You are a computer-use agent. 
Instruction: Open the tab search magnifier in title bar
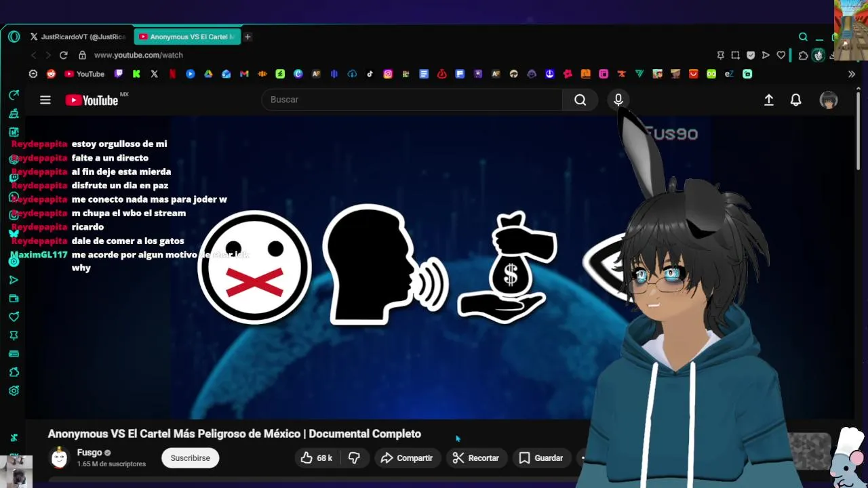coord(803,37)
